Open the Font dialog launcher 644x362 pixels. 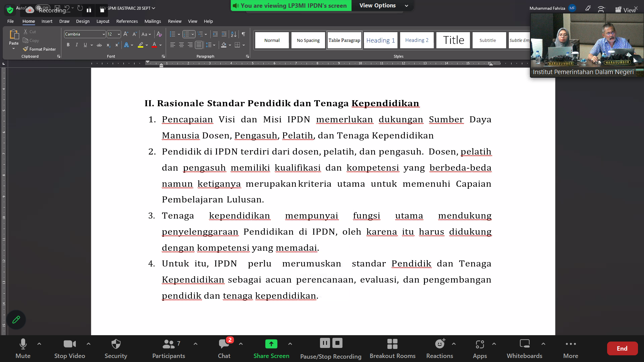[163, 56]
